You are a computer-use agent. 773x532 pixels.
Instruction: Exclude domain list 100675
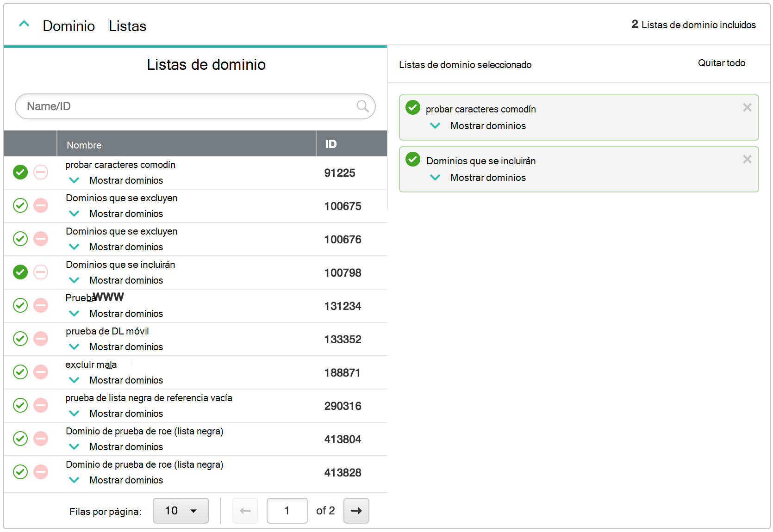pos(41,205)
